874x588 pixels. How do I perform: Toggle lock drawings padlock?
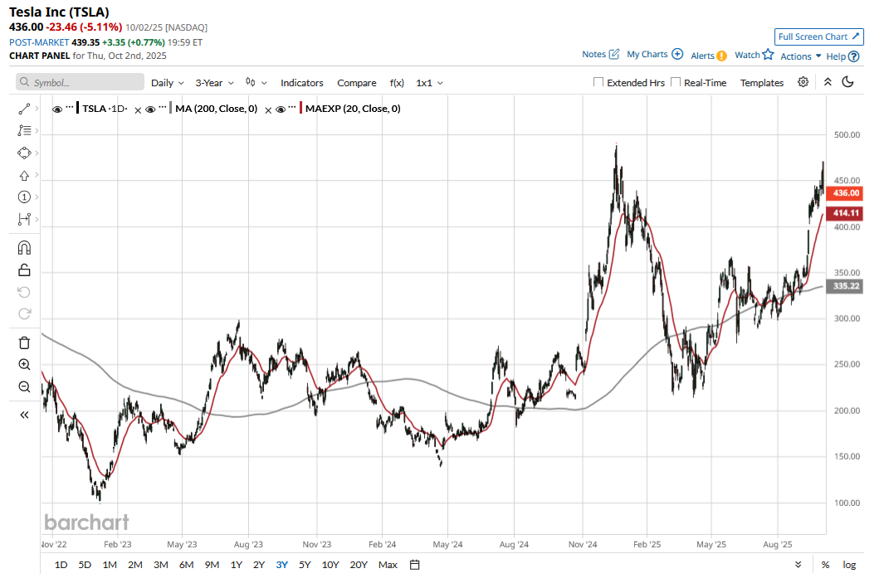click(x=24, y=270)
